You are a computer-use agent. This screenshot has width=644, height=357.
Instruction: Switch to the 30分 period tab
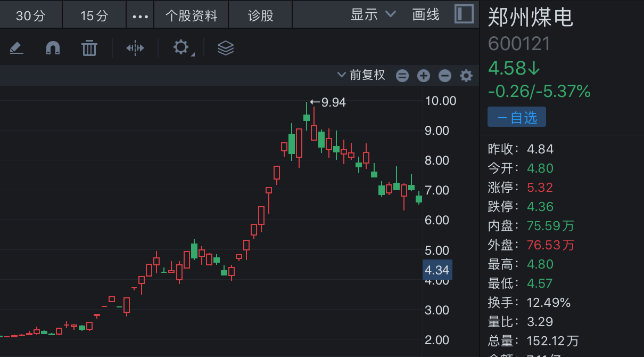[31, 15]
